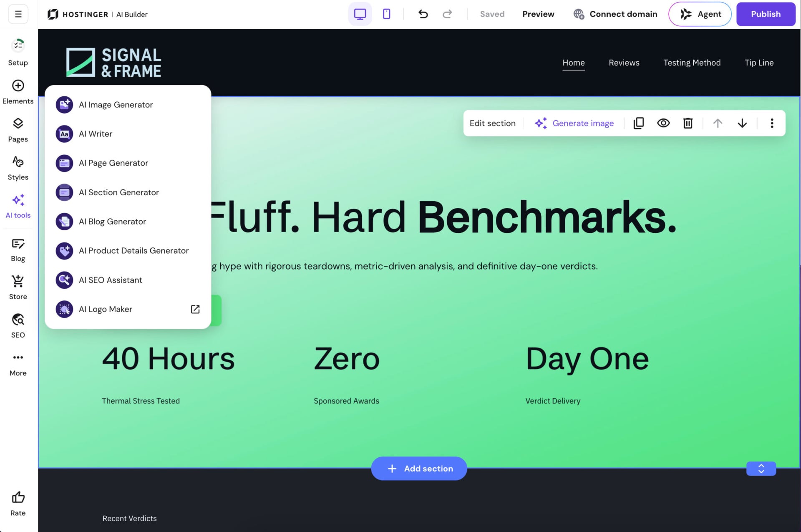Add a new section
This screenshot has height=532, width=801.
tap(419, 469)
